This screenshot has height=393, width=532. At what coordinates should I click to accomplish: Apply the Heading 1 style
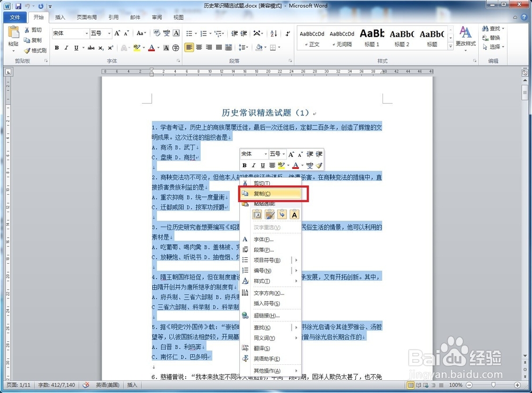[372, 38]
